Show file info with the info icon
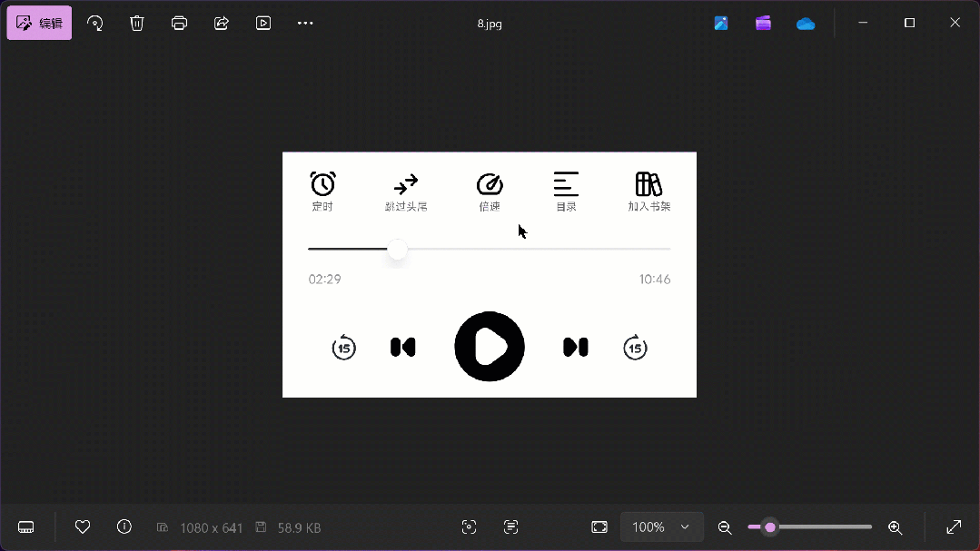 coord(124,526)
